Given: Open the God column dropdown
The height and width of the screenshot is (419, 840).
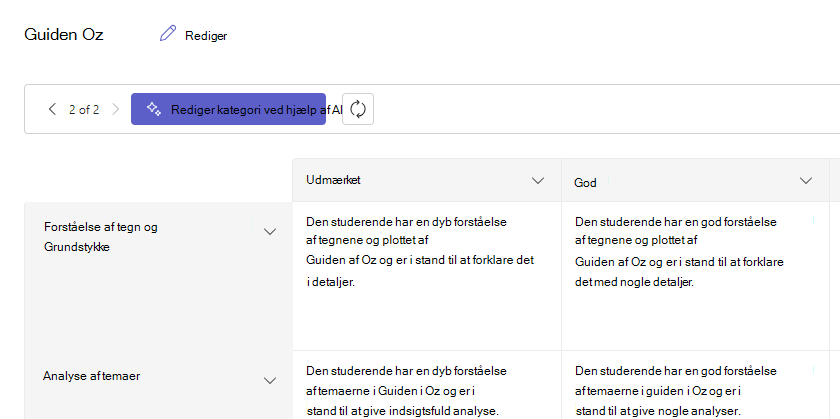Looking at the screenshot, I should pos(806,181).
